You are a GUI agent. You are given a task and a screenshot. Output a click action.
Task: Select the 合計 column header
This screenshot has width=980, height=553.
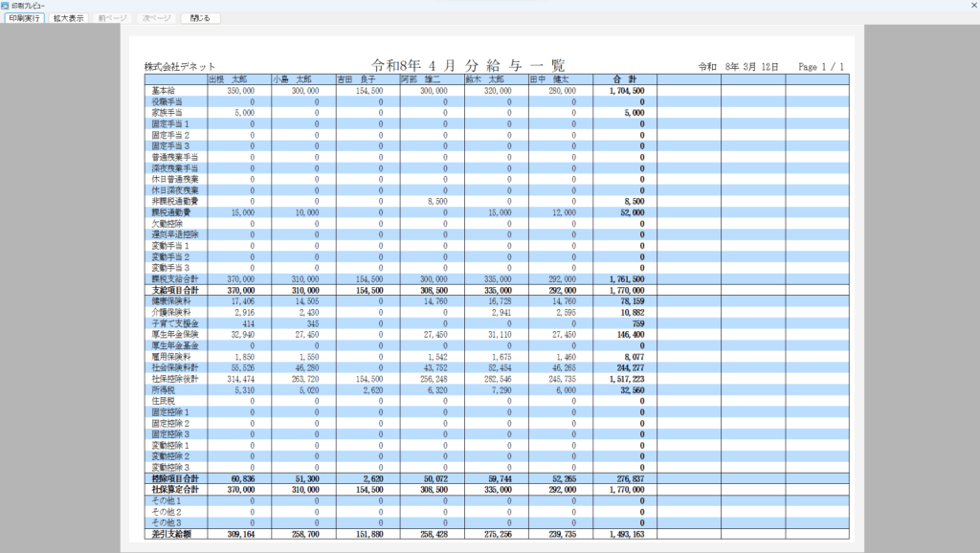coord(624,79)
